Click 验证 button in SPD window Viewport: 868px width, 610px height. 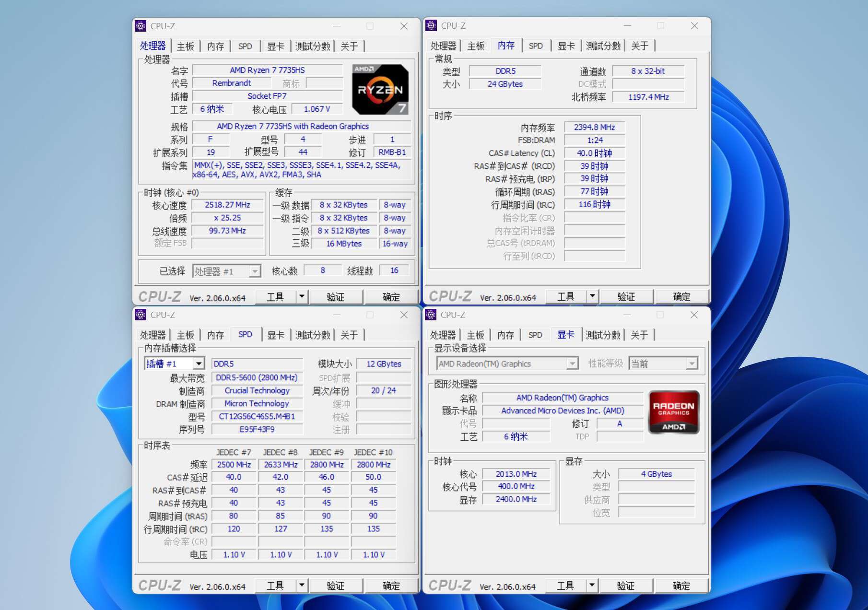pyautogui.click(x=336, y=586)
